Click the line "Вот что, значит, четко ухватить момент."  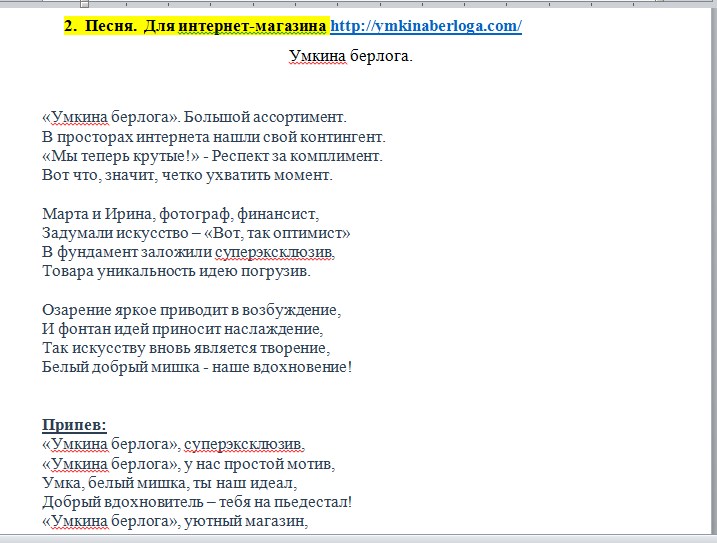(x=187, y=175)
